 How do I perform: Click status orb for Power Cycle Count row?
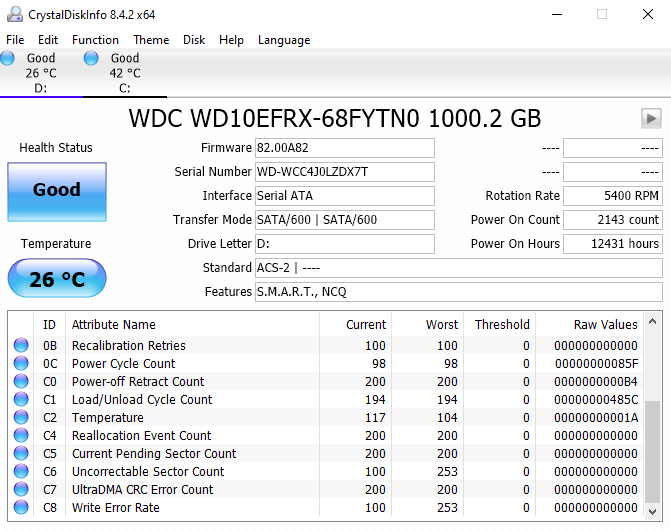21,363
